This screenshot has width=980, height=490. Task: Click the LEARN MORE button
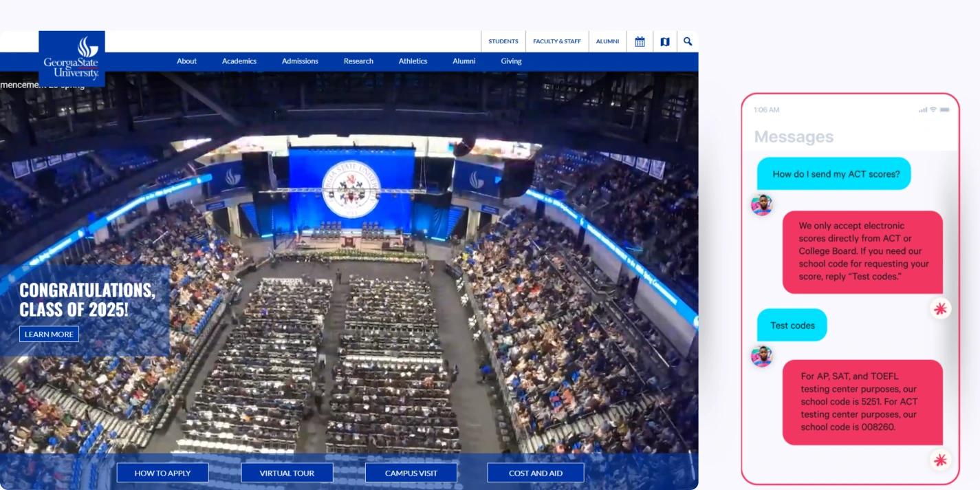(49, 334)
